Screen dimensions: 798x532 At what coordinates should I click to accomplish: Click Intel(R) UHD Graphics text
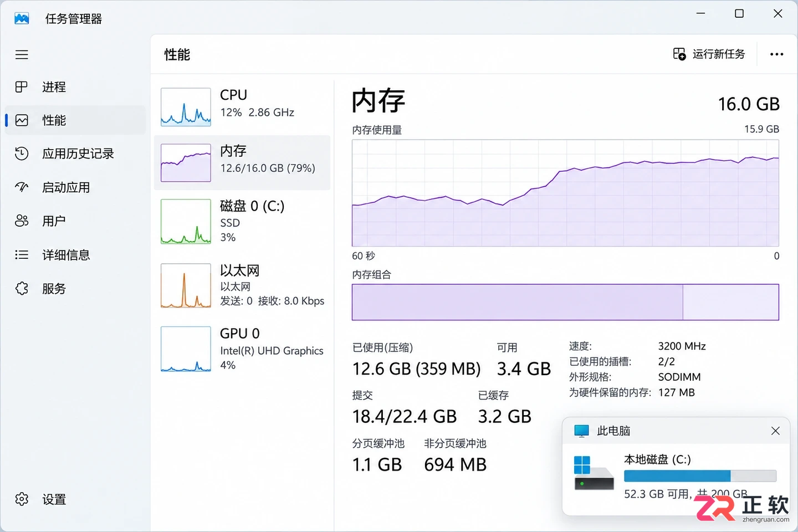tap(272, 351)
